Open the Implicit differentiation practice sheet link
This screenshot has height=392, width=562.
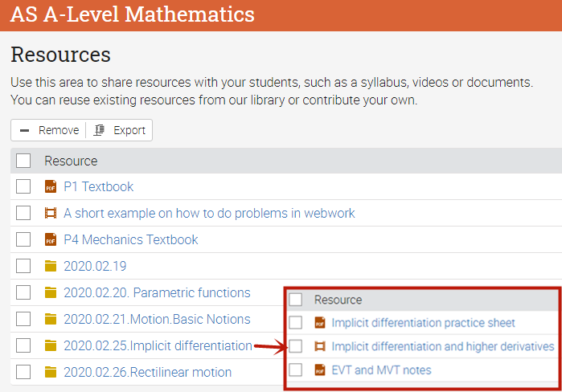tap(423, 323)
